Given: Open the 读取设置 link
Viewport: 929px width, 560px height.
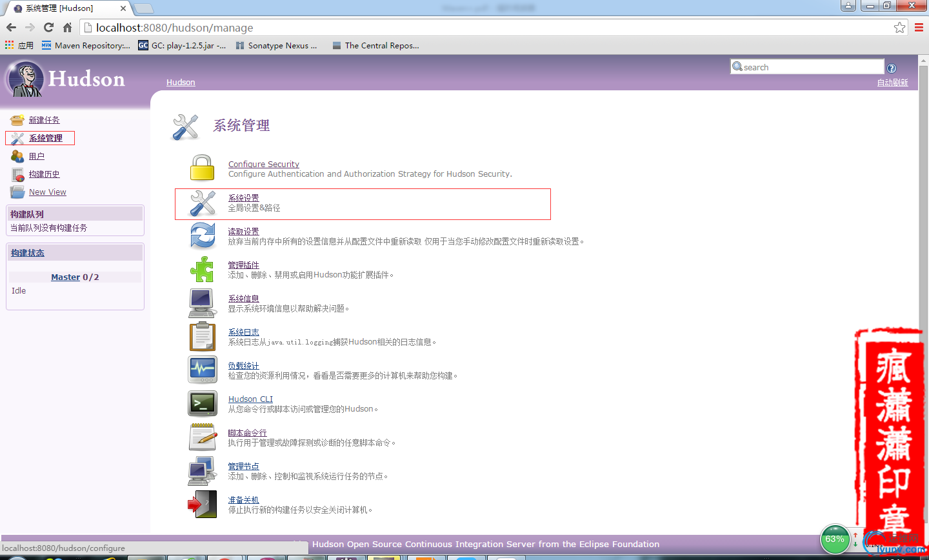Looking at the screenshot, I should point(243,231).
